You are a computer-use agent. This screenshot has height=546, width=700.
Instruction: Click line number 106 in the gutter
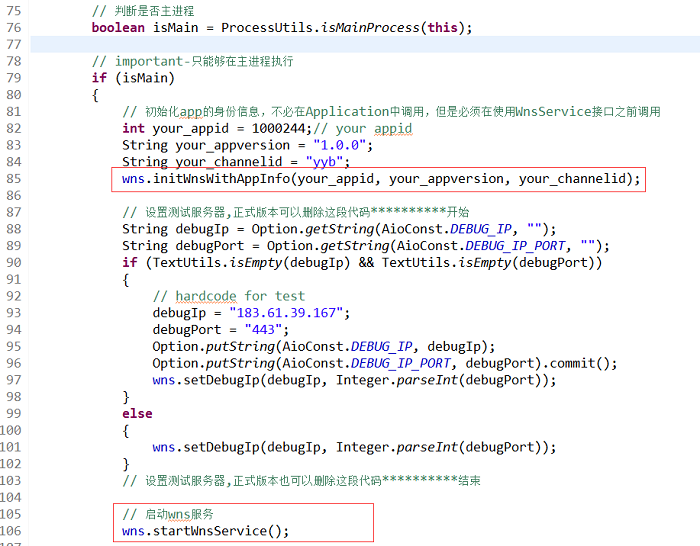[11, 531]
